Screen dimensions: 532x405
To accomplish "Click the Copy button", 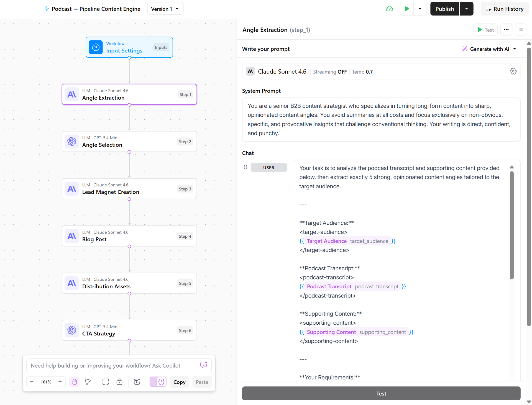I will click(x=179, y=382).
